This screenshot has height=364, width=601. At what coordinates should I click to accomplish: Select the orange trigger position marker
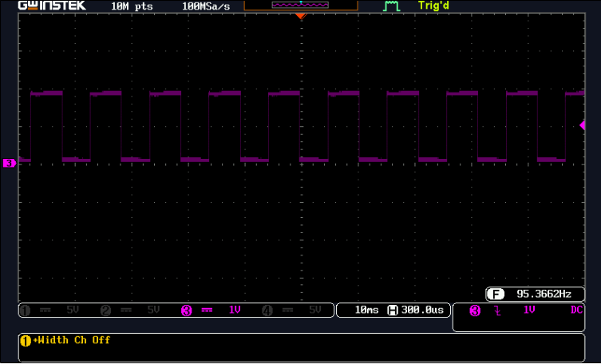click(x=301, y=16)
